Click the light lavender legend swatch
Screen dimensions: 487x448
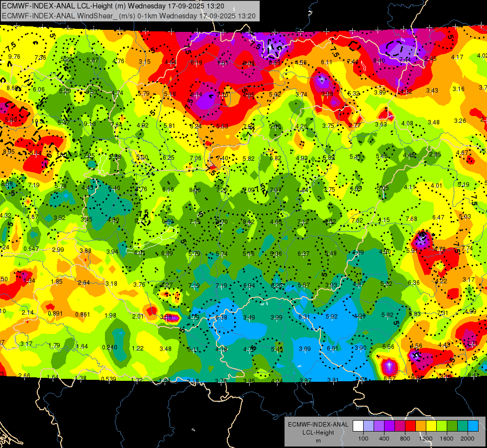(369, 426)
